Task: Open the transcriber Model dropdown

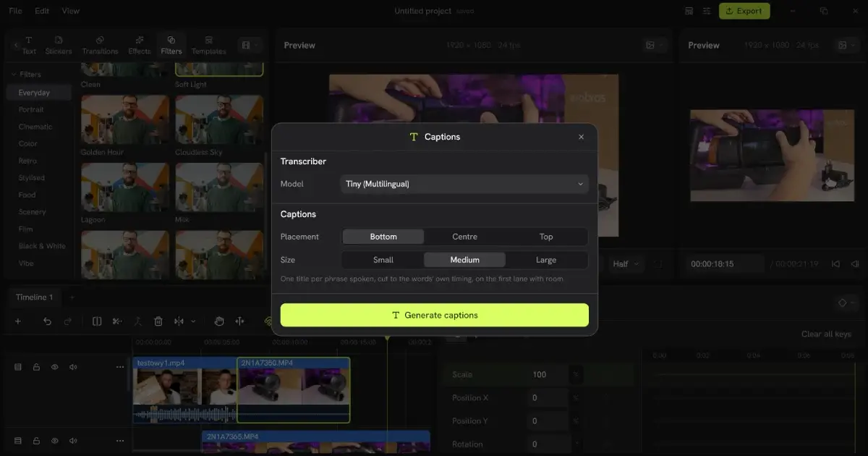Action: (x=464, y=184)
